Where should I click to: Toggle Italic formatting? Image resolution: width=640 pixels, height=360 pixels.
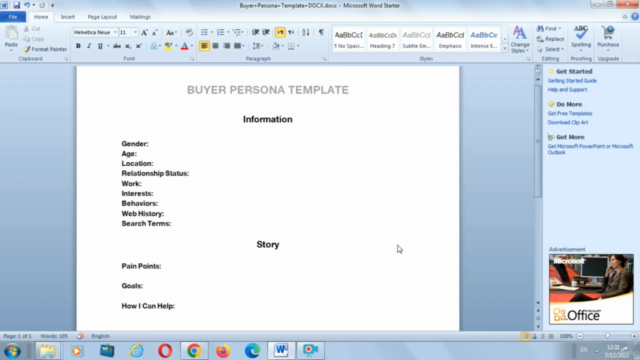[89, 46]
